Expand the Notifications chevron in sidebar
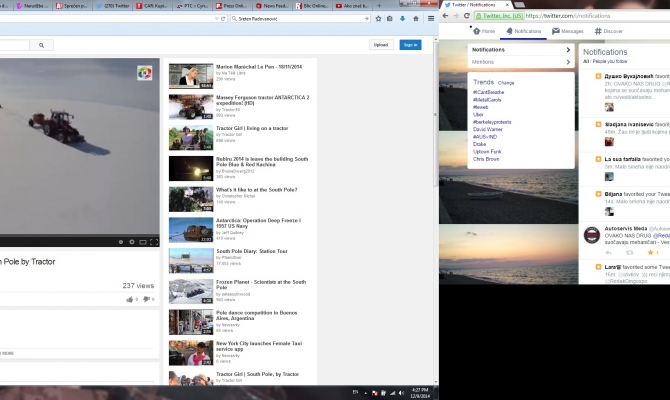Viewport: 670px width, 400px height. pos(567,49)
